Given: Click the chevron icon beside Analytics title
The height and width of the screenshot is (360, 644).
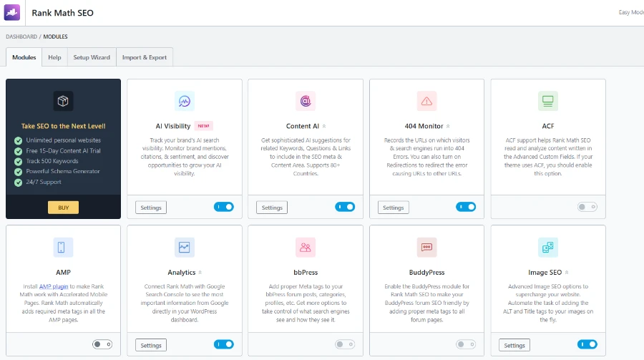Looking at the screenshot, I should point(200,273).
